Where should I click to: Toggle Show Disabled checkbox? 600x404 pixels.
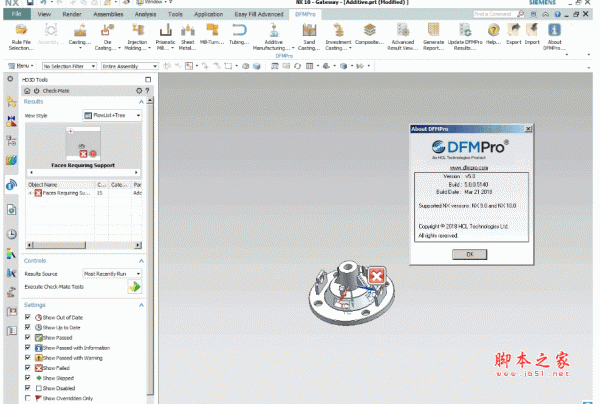[28, 388]
